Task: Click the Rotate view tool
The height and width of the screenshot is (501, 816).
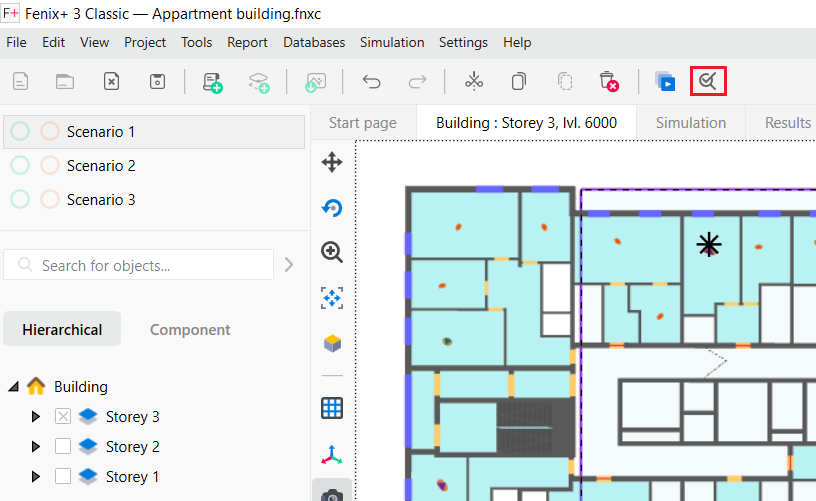Action: click(x=332, y=208)
